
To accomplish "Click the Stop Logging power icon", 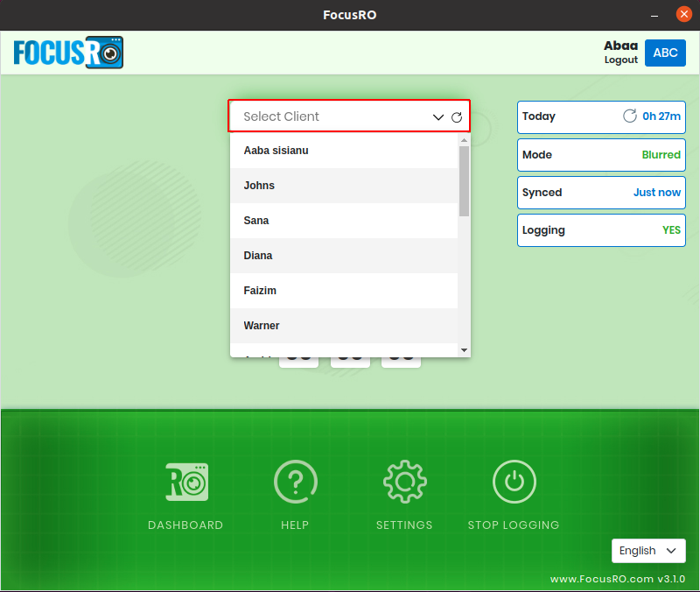I will (x=514, y=482).
